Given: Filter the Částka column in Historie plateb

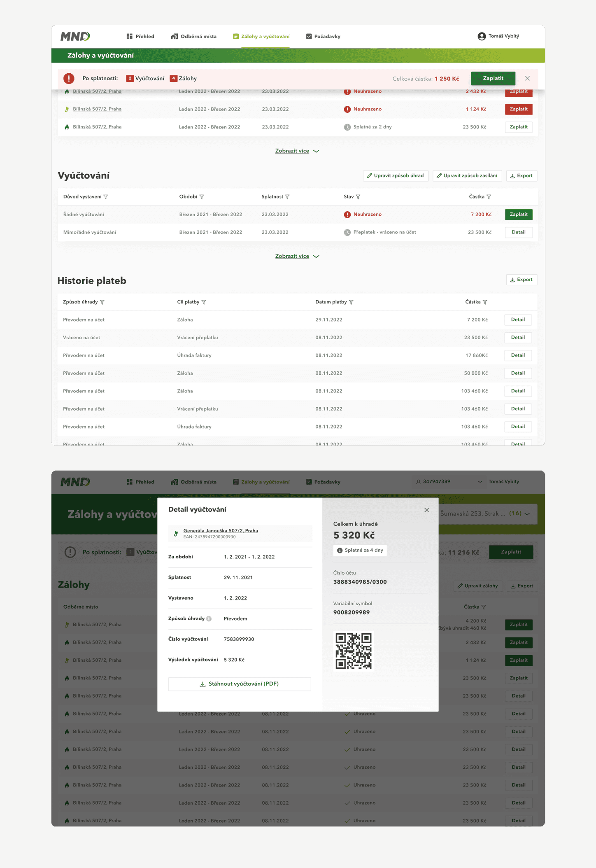Looking at the screenshot, I should tap(485, 302).
